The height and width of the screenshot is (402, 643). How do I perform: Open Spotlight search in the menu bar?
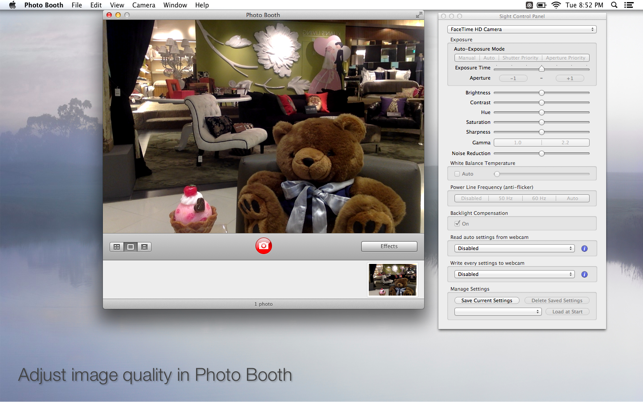(614, 5)
